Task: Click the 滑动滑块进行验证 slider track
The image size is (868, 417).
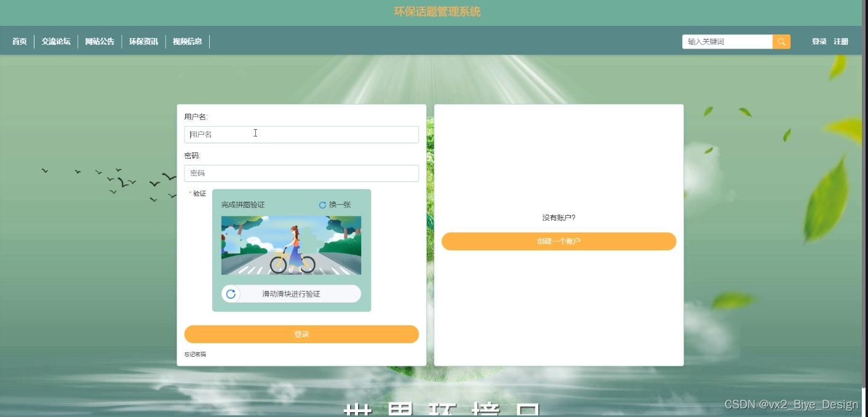Action: [x=291, y=294]
